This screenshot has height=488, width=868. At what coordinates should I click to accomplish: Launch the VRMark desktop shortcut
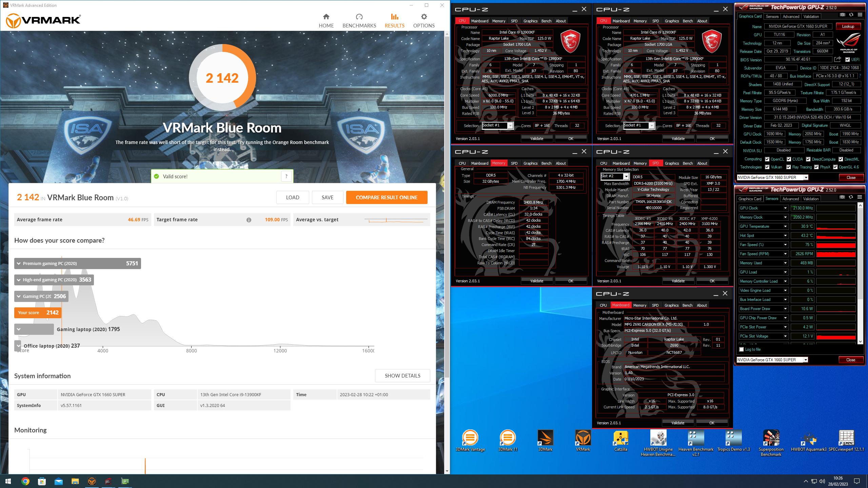pos(583,441)
